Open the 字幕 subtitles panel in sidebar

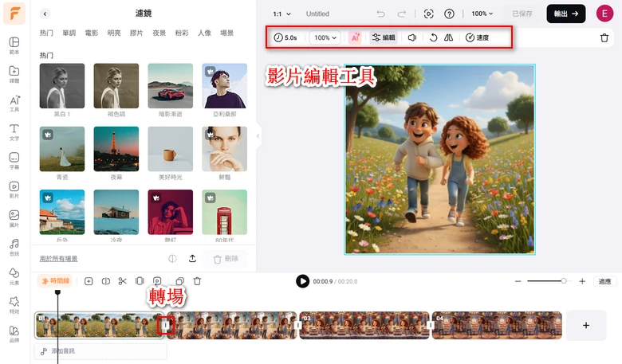(14, 161)
